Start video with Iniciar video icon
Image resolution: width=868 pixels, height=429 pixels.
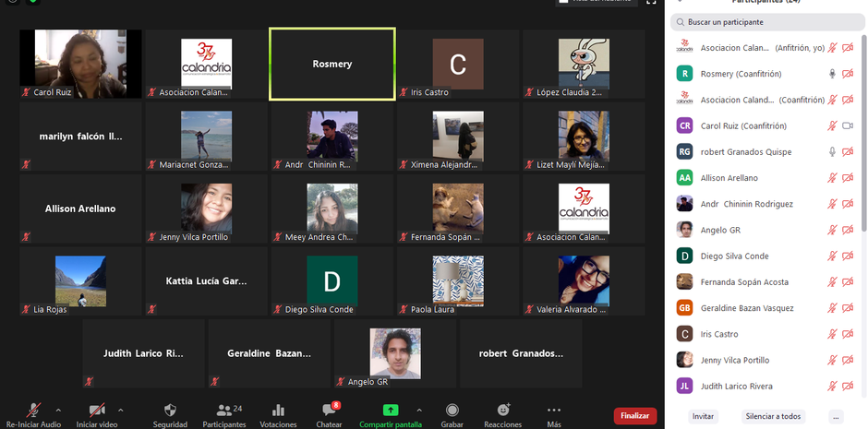(98, 411)
